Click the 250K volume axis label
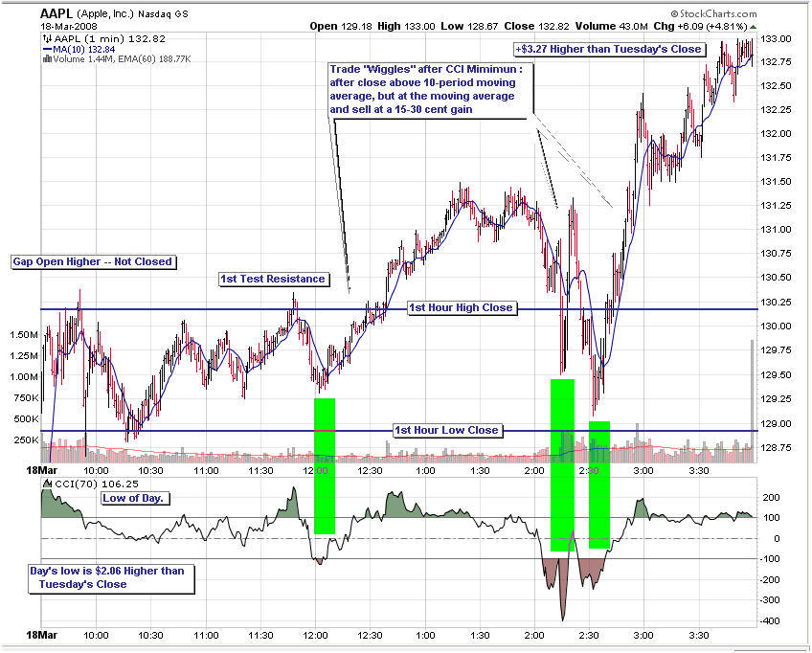The image size is (812, 653). [x=26, y=440]
